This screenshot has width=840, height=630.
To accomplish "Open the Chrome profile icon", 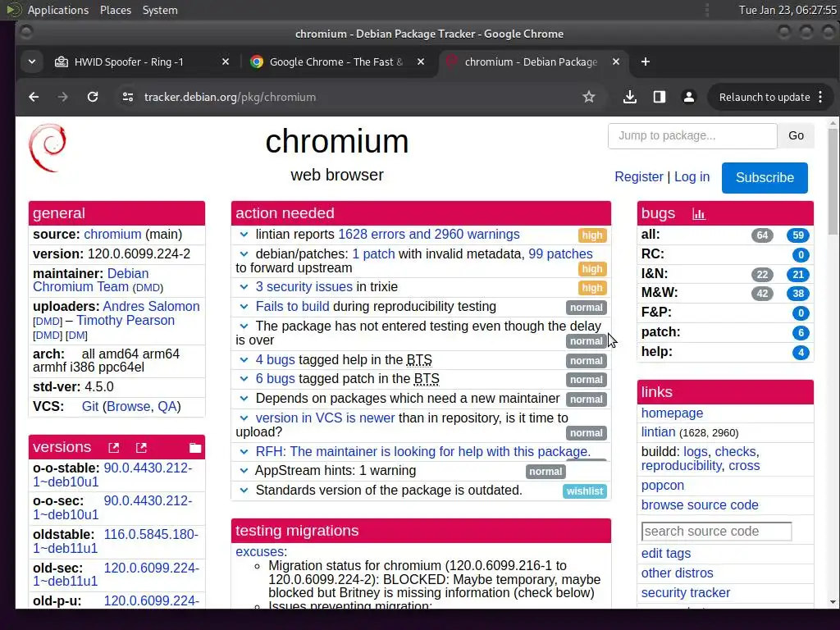I will [689, 97].
